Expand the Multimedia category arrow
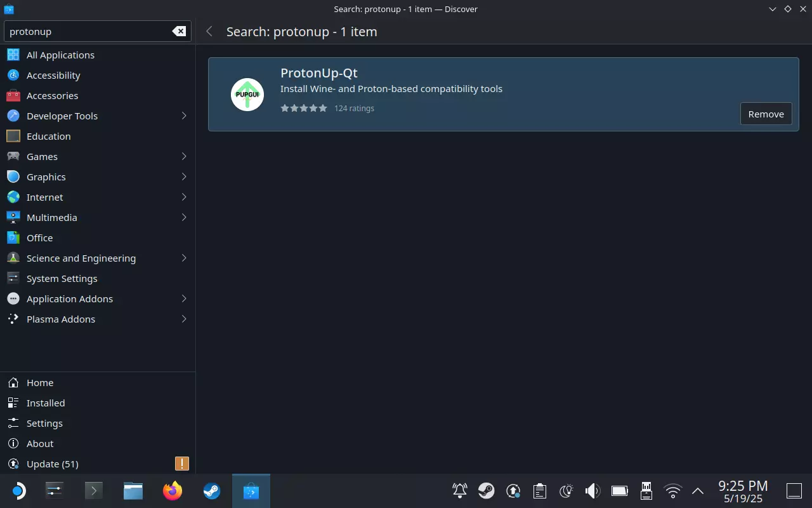812x508 pixels. click(184, 217)
